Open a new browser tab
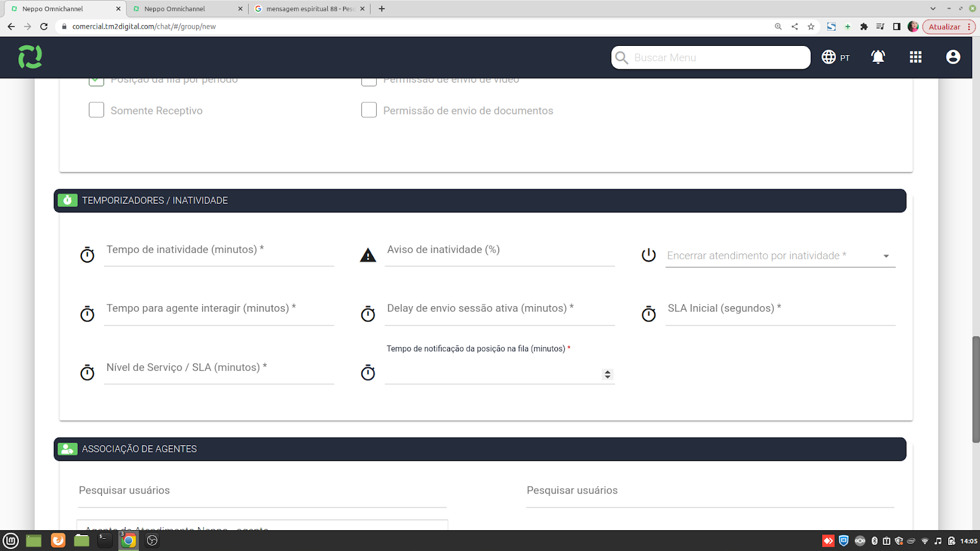 [382, 9]
